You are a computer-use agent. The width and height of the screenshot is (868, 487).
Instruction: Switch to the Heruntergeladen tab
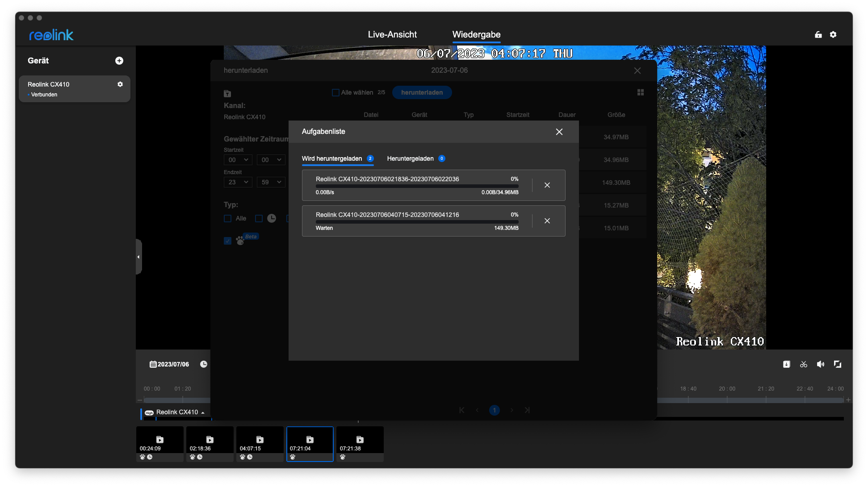411,158
